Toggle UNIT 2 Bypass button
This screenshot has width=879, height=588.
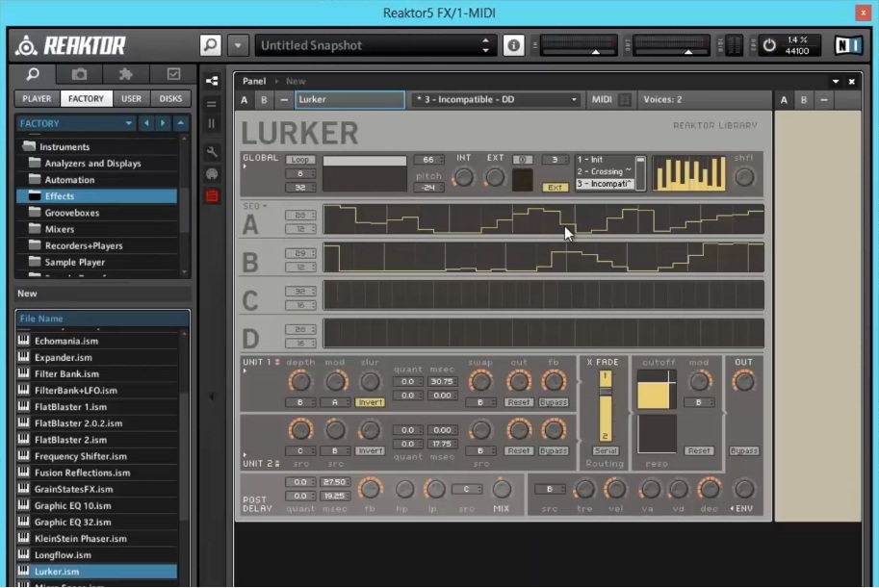pyautogui.click(x=554, y=450)
